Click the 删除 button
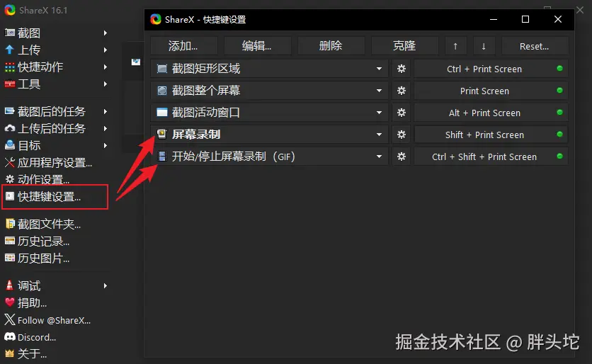592x364 pixels. click(x=331, y=46)
